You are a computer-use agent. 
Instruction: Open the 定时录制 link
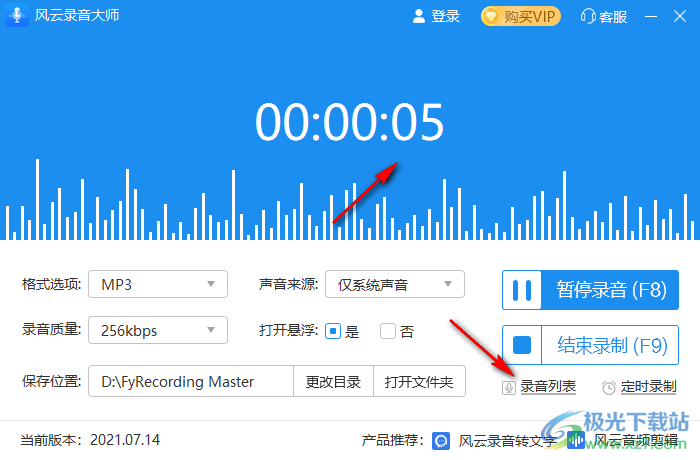pos(649,387)
